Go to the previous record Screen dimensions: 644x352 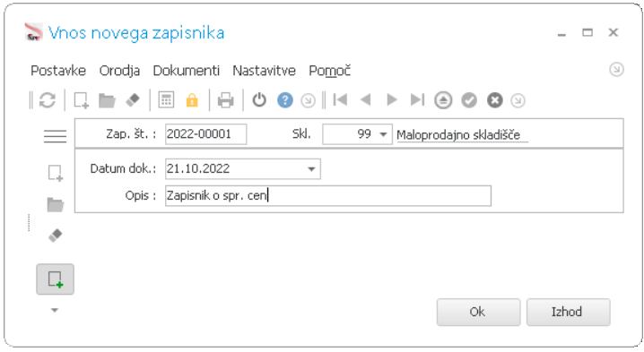point(366,99)
